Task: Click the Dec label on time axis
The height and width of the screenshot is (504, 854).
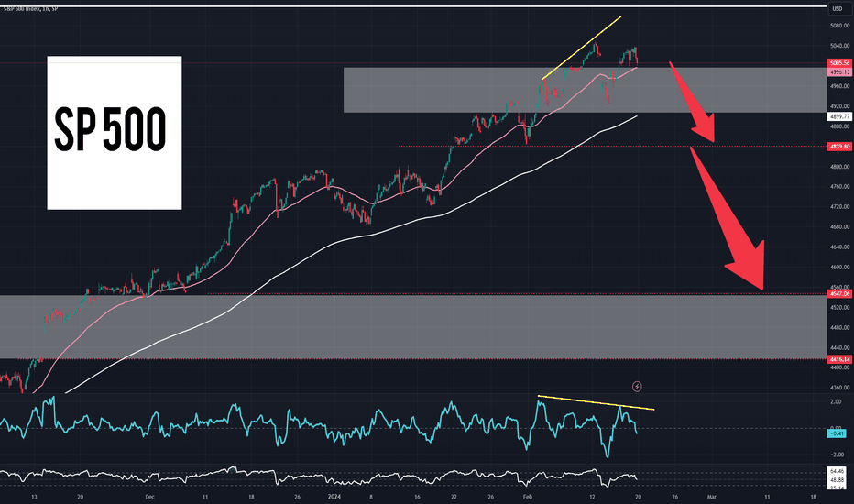Action: coord(149,497)
